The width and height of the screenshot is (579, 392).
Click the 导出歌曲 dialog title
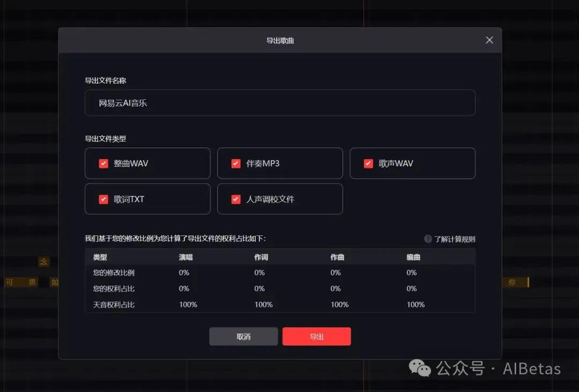pyautogui.click(x=280, y=41)
